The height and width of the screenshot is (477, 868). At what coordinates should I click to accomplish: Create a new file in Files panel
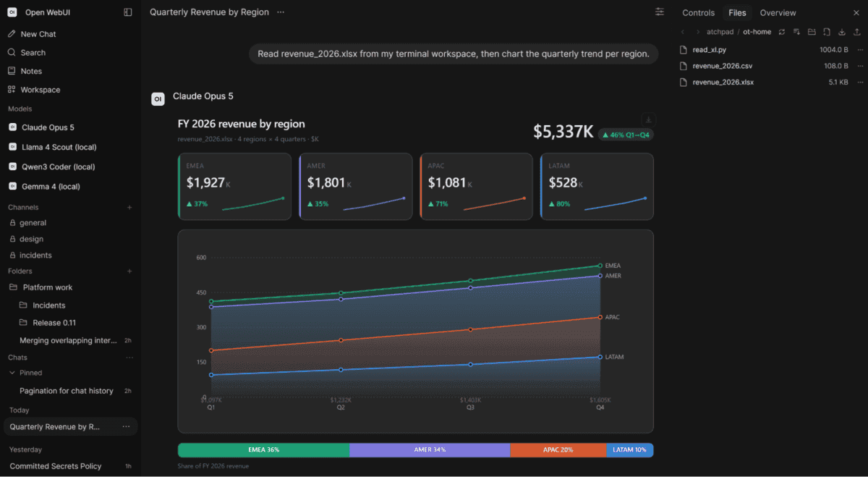click(x=826, y=32)
